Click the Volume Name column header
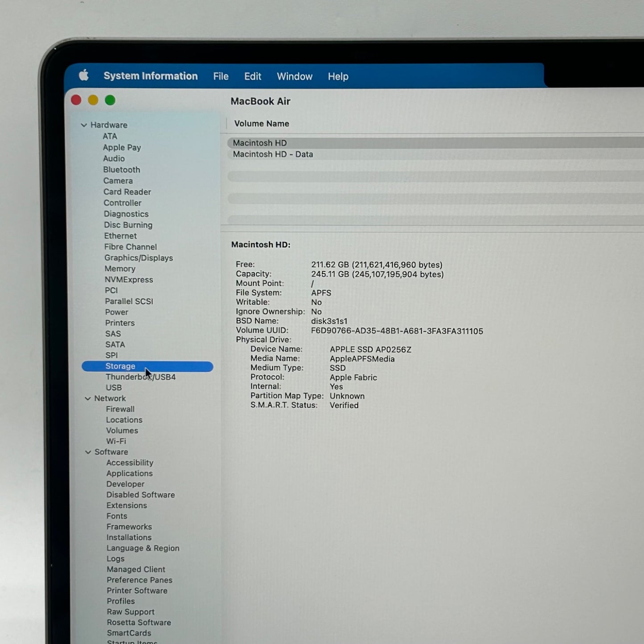This screenshot has width=644, height=644. click(262, 123)
